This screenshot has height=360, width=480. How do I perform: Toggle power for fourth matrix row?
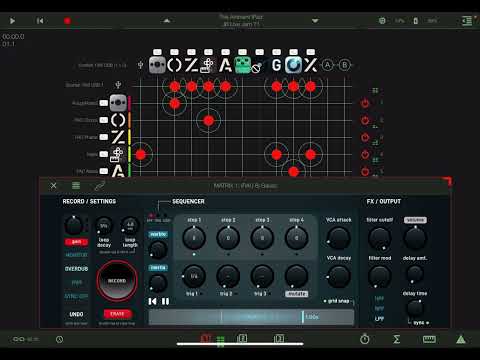365,154
